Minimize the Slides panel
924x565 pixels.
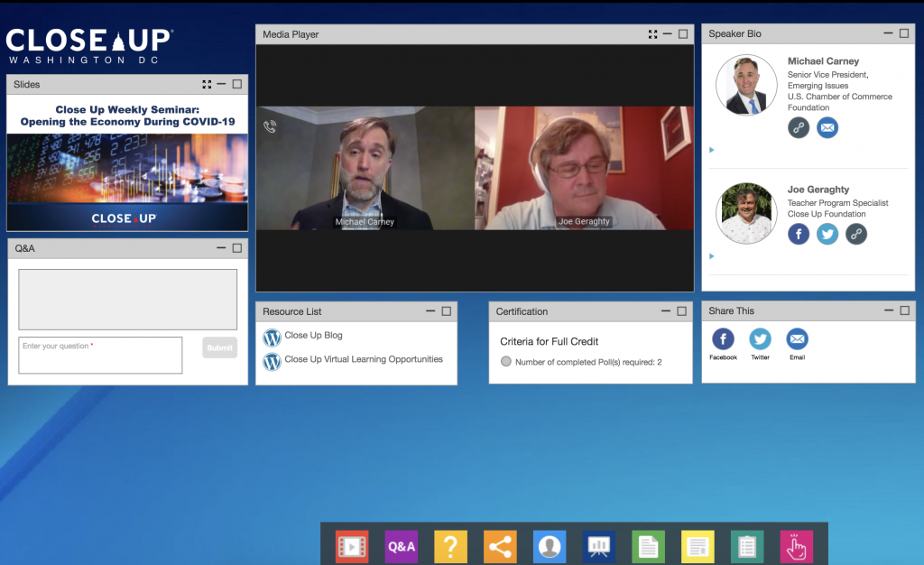221,84
